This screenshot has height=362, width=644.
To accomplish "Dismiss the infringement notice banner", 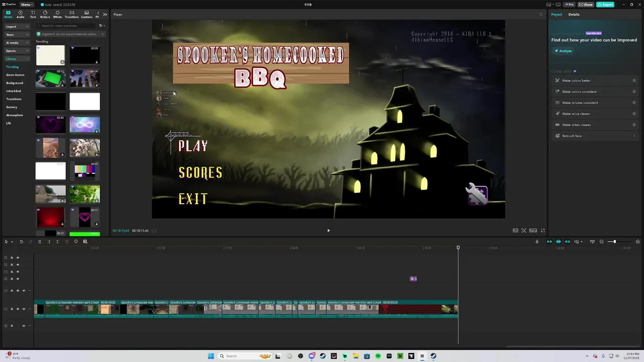I will (102, 34).
